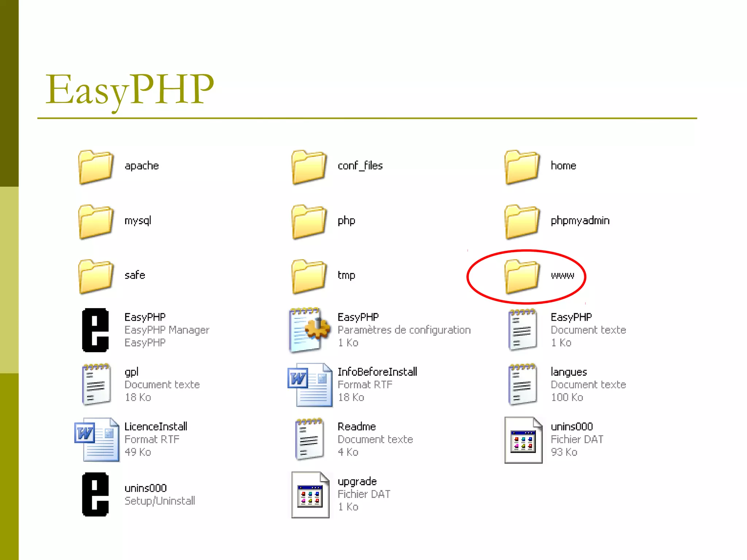Image resolution: width=747 pixels, height=560 pixels.
Task: Click the phpmyadmin folder name
Action: click(x=580, y=221)
